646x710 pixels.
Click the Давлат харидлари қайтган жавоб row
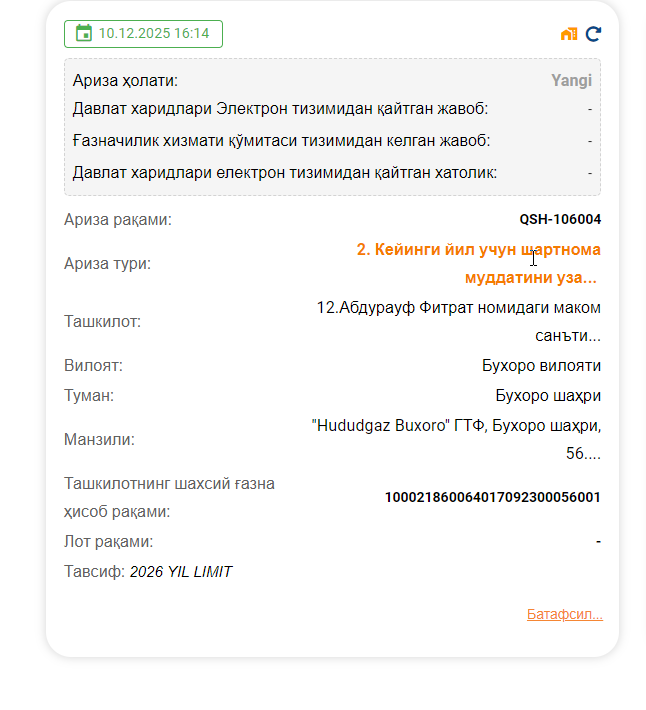point(280,109)
